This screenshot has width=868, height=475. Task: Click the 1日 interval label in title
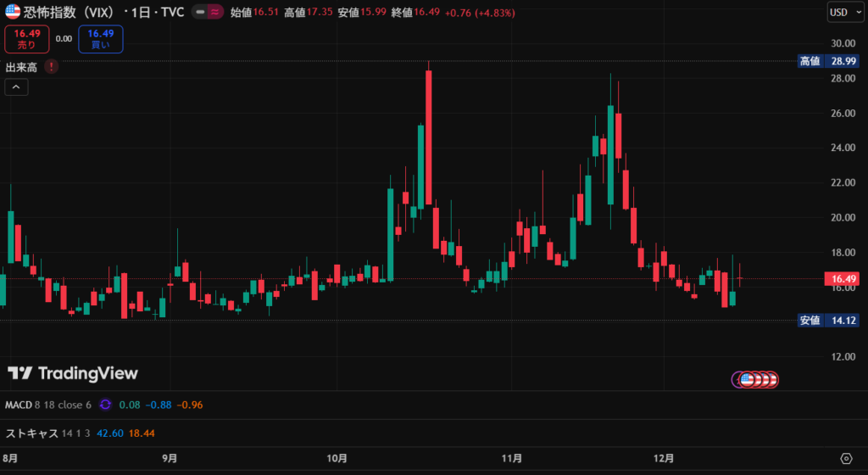tap(153, 13)
